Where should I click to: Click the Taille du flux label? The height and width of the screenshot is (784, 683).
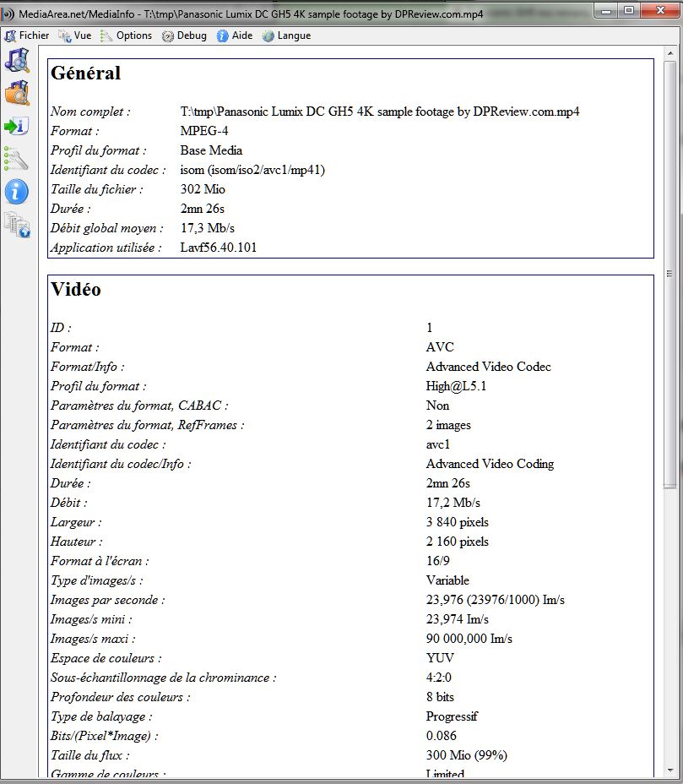click(x=89, y=755)
